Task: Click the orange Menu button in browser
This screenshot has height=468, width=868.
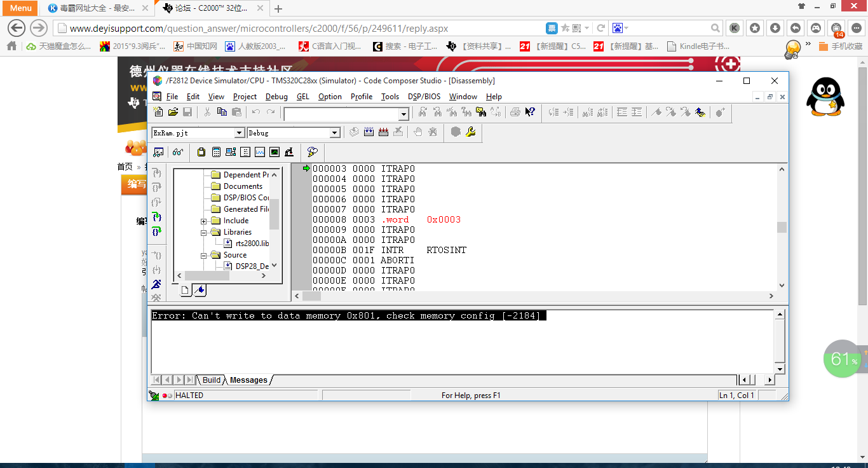Action: click(20, 8)
